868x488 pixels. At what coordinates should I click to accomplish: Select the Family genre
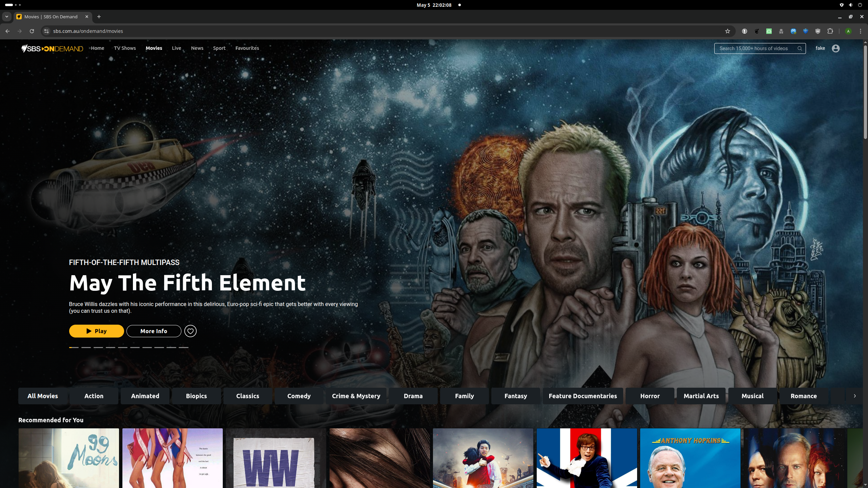pyautogui.click(x=464, y=396)
